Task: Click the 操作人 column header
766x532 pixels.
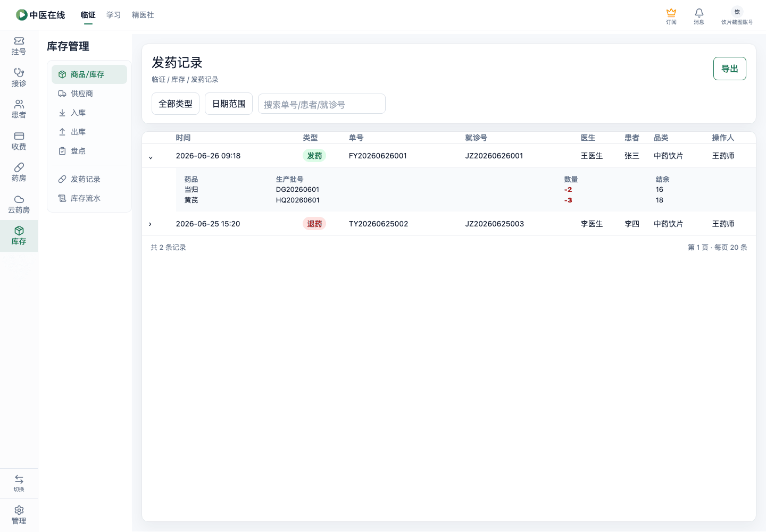Action: click(x=723, y=138)
